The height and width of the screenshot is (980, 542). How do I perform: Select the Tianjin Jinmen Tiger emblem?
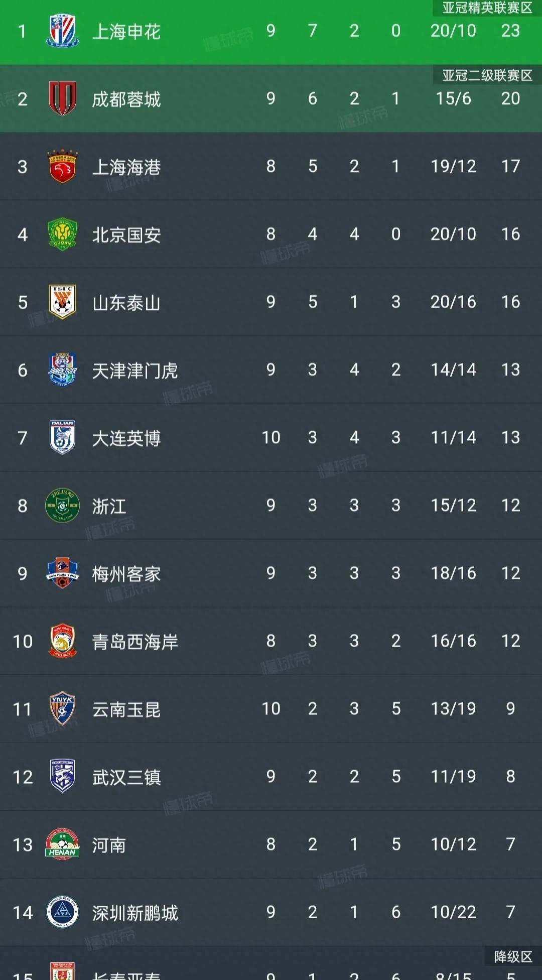click(62, 370)
